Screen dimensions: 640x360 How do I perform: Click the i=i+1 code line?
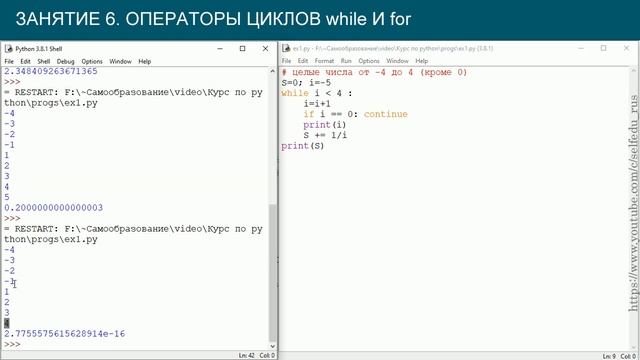coord(317,104)
